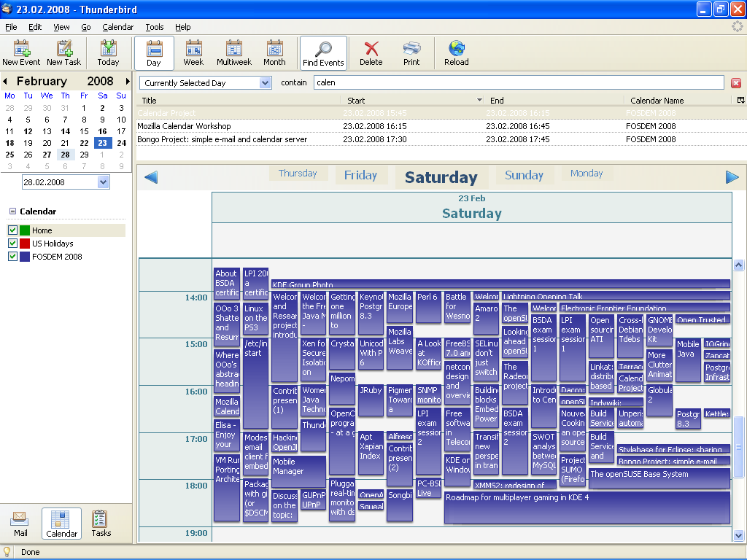Select day 28 in mini calendar

(65, 155)
